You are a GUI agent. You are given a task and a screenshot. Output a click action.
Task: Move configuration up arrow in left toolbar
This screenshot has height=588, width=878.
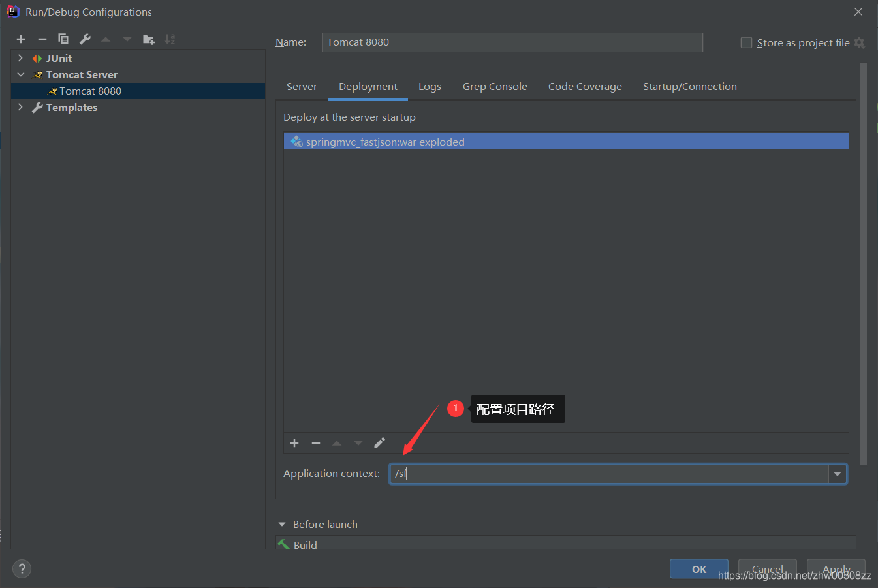[106, 39]
